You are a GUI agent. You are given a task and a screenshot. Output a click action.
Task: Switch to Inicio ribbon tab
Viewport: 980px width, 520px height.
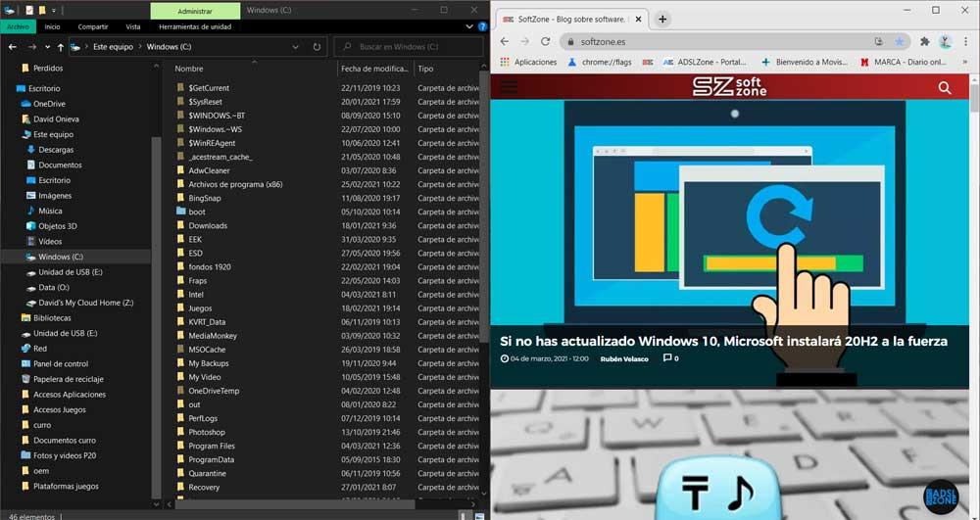(x=53, y=26)
